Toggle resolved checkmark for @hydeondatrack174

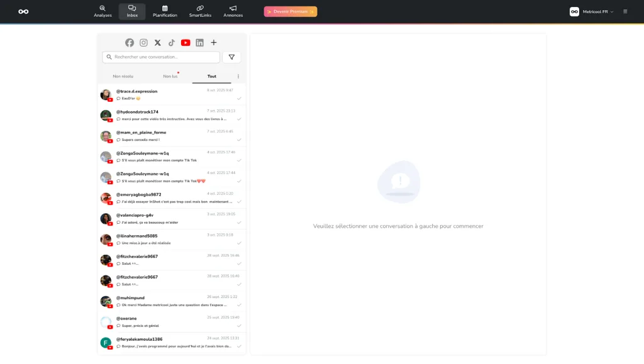(239, 119)
